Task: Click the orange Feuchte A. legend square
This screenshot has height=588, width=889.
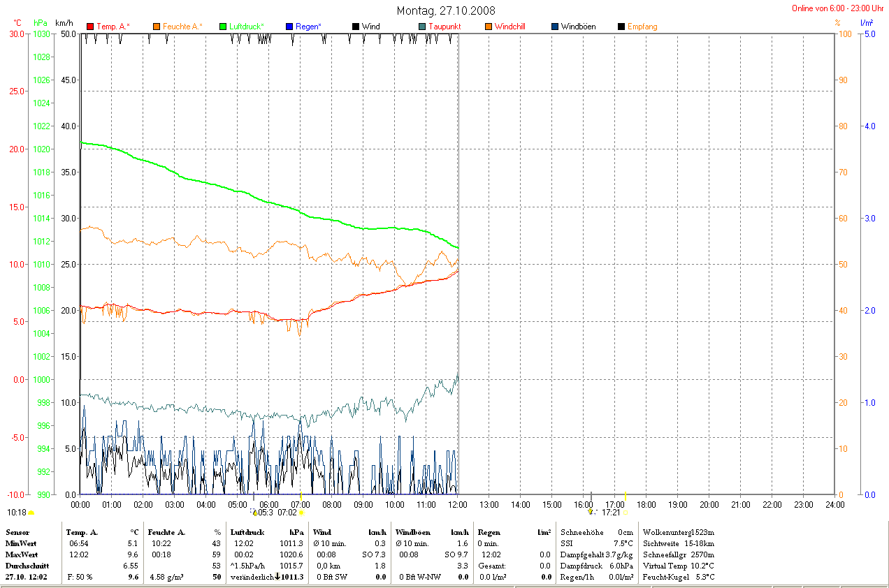Action: (x=157, y=27)
